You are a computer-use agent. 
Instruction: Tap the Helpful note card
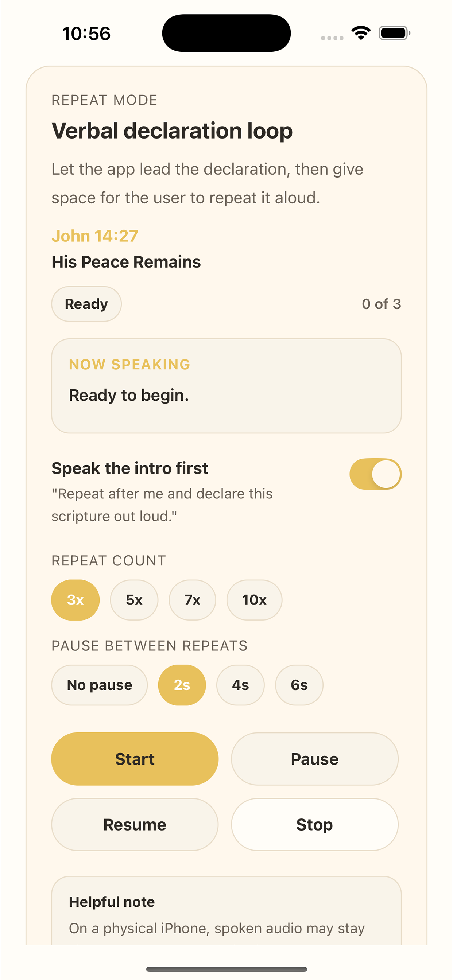click(226, 911)
